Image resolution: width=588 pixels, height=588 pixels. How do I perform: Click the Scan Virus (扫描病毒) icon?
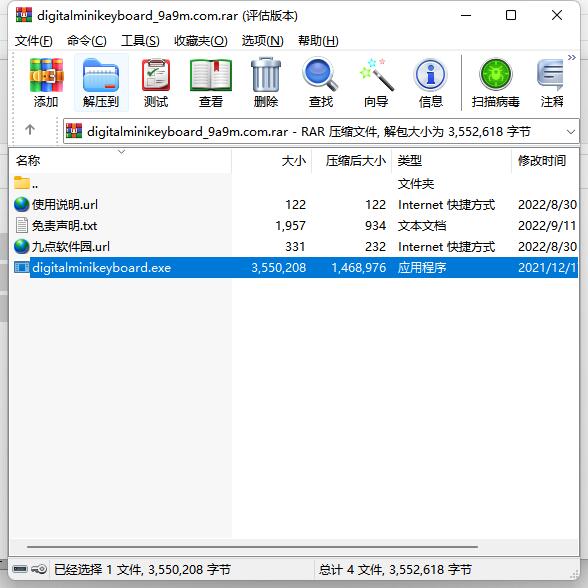[x=496, y=75]
